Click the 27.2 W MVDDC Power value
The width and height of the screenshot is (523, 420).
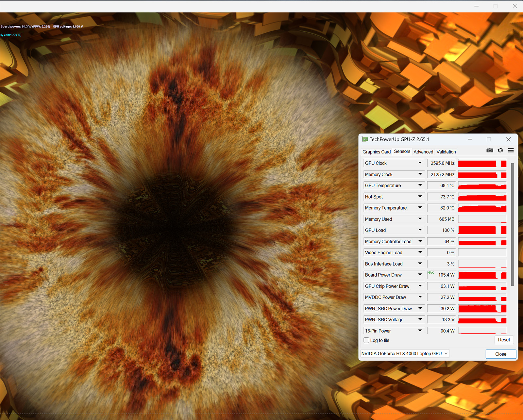click(x=442, y=297)
